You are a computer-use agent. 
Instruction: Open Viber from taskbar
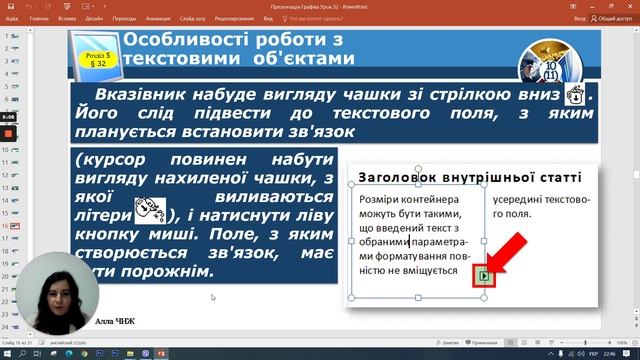pyautogui.click(x=146, y=354)
